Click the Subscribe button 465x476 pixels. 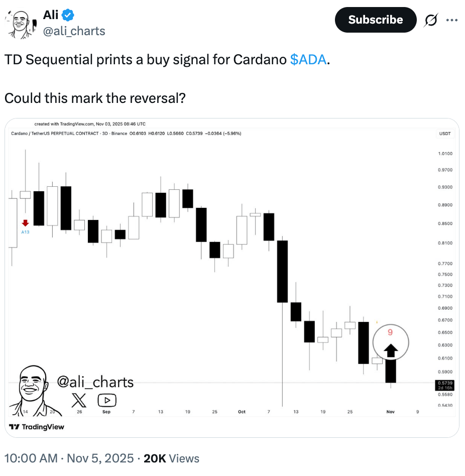pos(375,20)
